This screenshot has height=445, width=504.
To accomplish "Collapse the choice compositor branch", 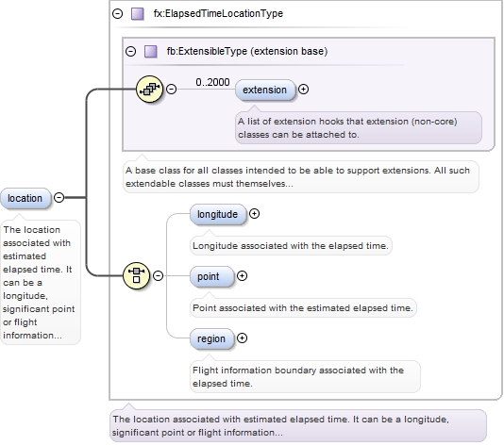I will pyautogui.click(x=158, y=275).
